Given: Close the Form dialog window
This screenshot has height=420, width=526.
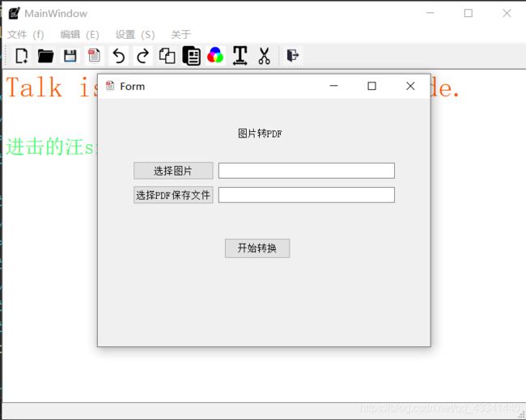Looking at the screenshot, I should tap(410, 86).
